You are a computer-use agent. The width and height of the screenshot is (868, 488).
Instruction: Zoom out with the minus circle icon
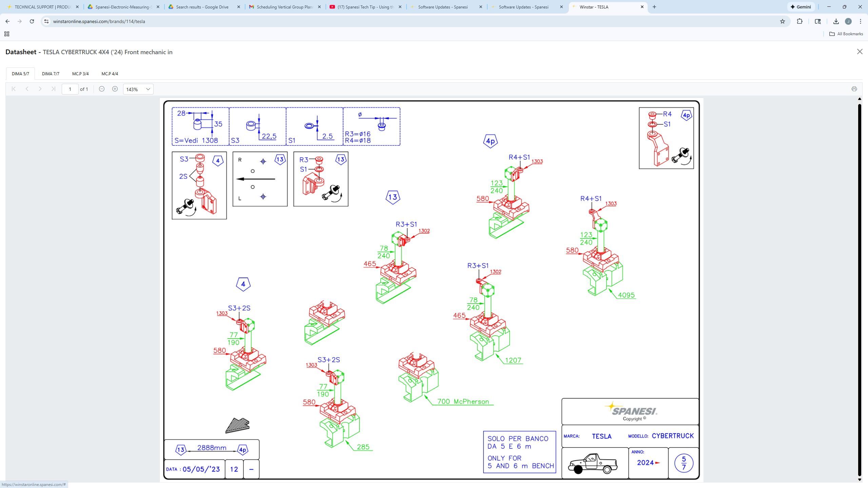(102, 89)
